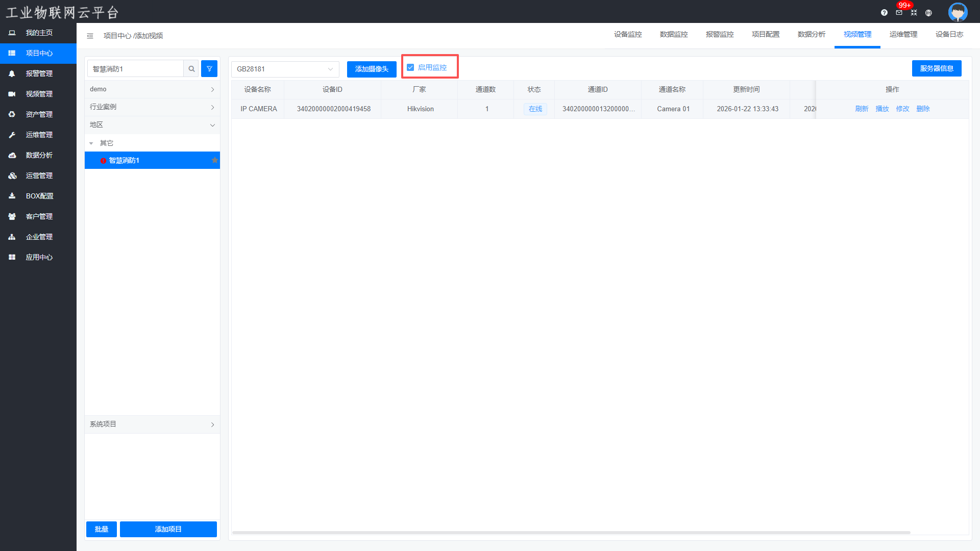The width and height of the screenshot is (980, 551).
Task: Switch to the 设备监控 tab
Action: tap(628, 34)
